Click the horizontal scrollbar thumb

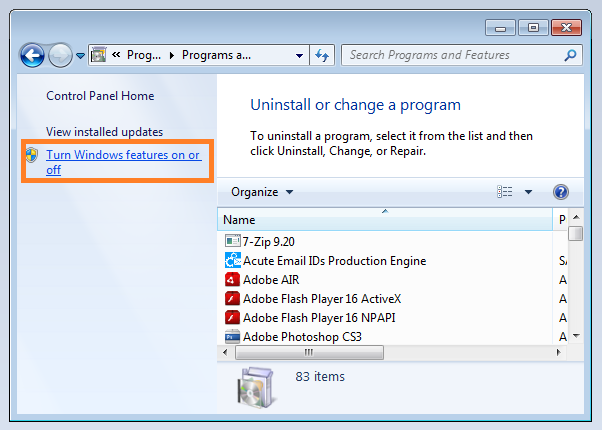(x=309, y=352)
